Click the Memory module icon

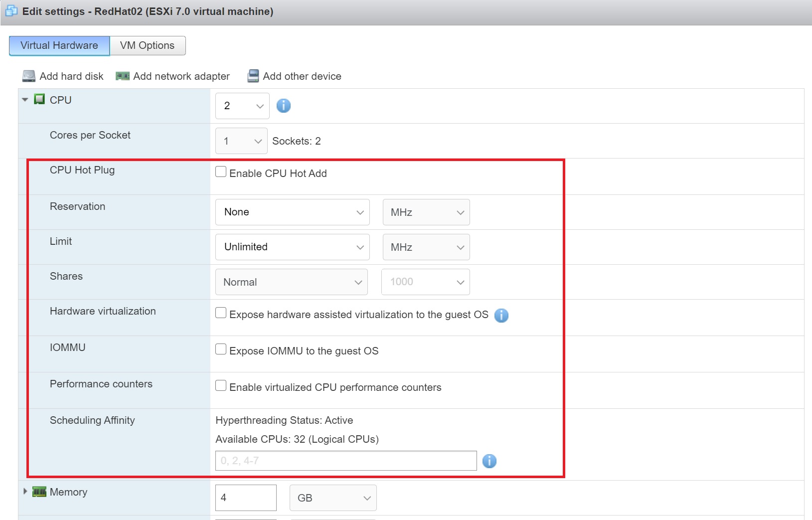(39, 492)
